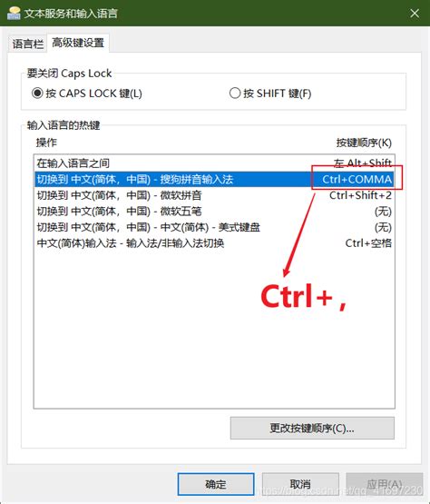430x504 pixels.
Task: Close the 文本服务和输入语言 dialog
Action: [415, 14]
